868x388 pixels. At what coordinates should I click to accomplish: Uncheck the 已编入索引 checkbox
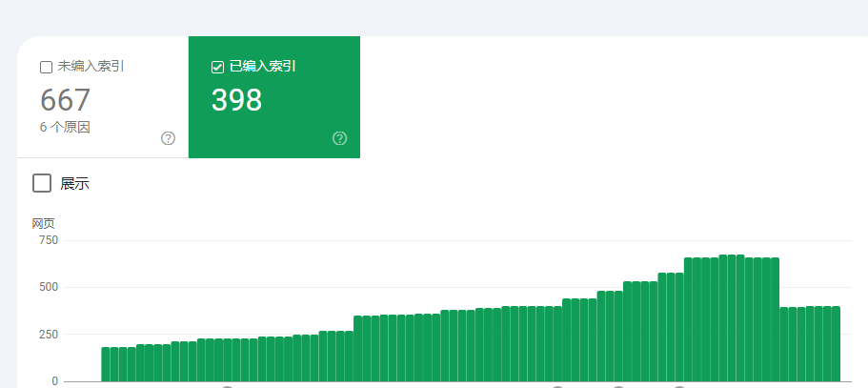(217, 67)
